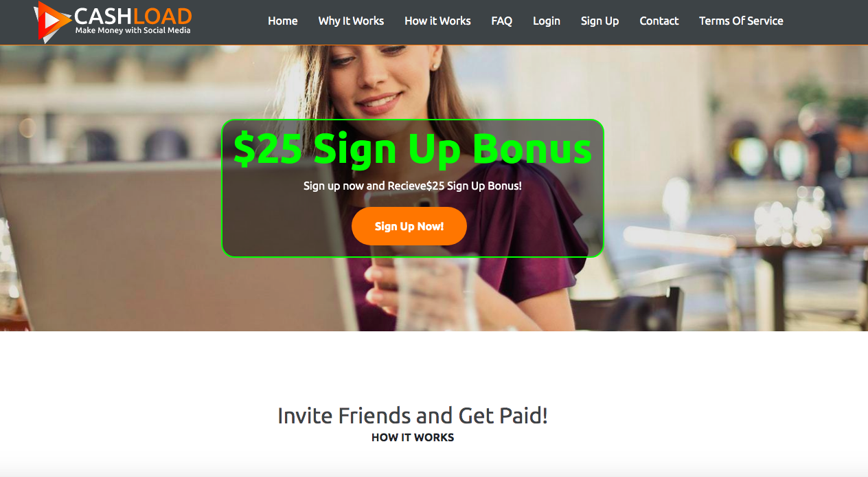
Task: Open How it Works navigation link
Action: coord(437,21)
